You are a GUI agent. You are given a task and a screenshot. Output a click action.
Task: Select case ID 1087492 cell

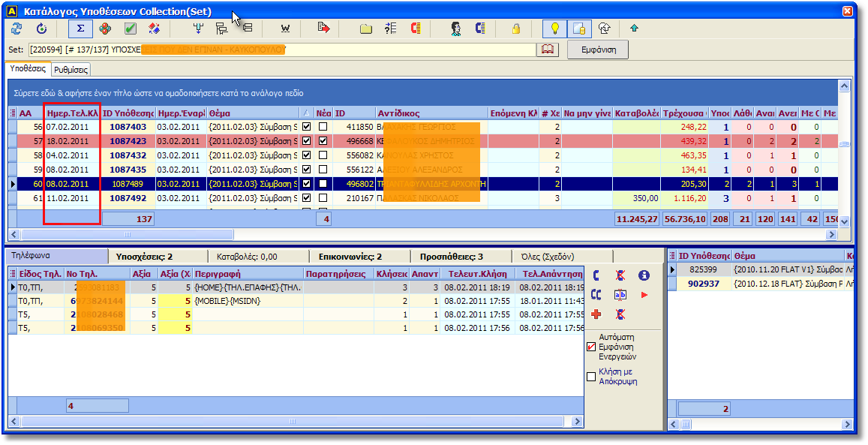coord(128,197)
